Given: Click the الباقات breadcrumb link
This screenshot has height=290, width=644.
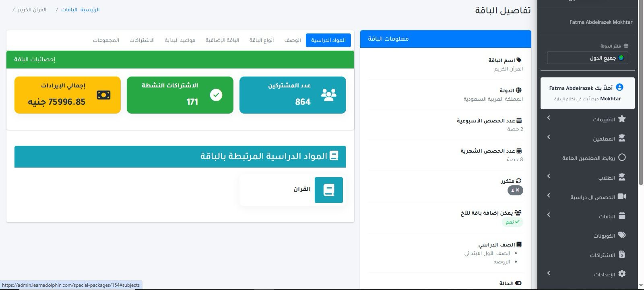Looking at the screenshot, I should click(69, 10).
